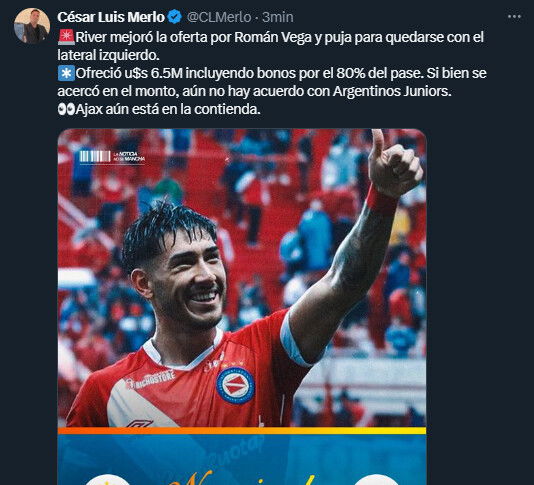Click the BichoStore sponsor logo on the shirt
Viewport: 534px width, 485px height.
point(151,380)
